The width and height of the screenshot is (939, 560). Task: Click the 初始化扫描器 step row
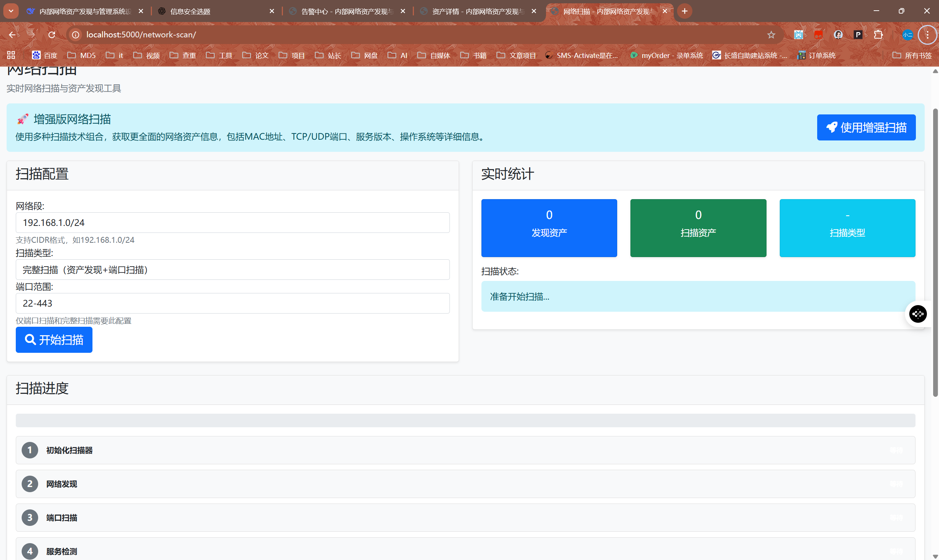466,450
